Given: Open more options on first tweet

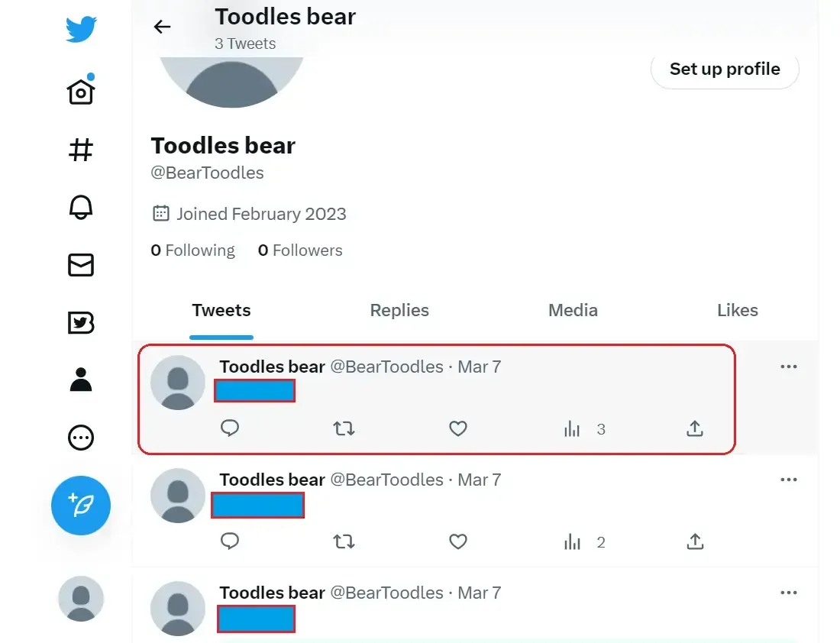Looking at the screenshot, I should point(788,367).
